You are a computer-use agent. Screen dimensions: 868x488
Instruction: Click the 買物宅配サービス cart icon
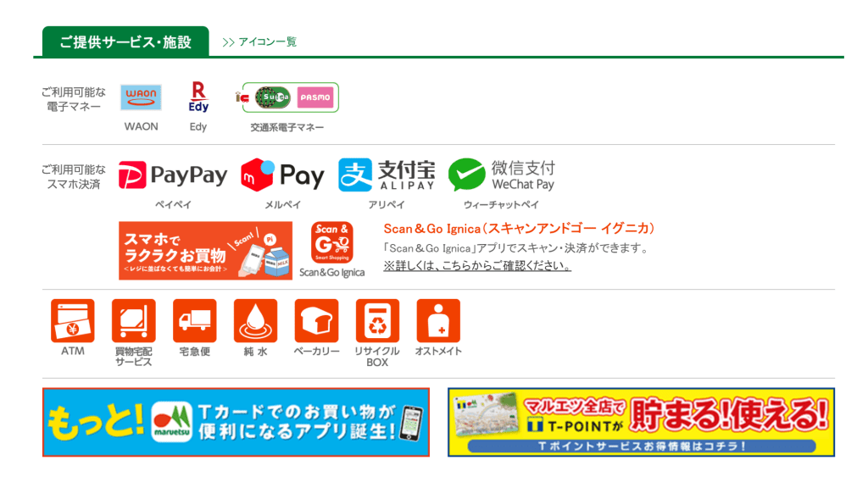click(x=133, y=321)
